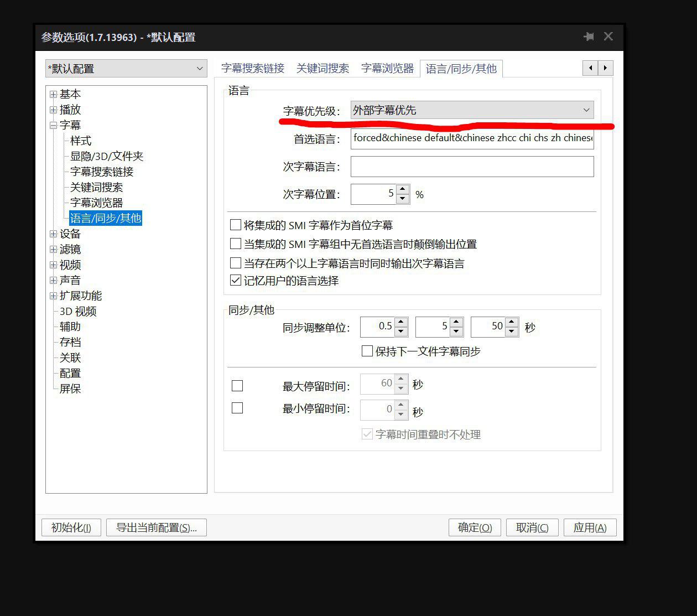
Task: Tick the 最大停留时间 checkbox
Action: (237, 386)
